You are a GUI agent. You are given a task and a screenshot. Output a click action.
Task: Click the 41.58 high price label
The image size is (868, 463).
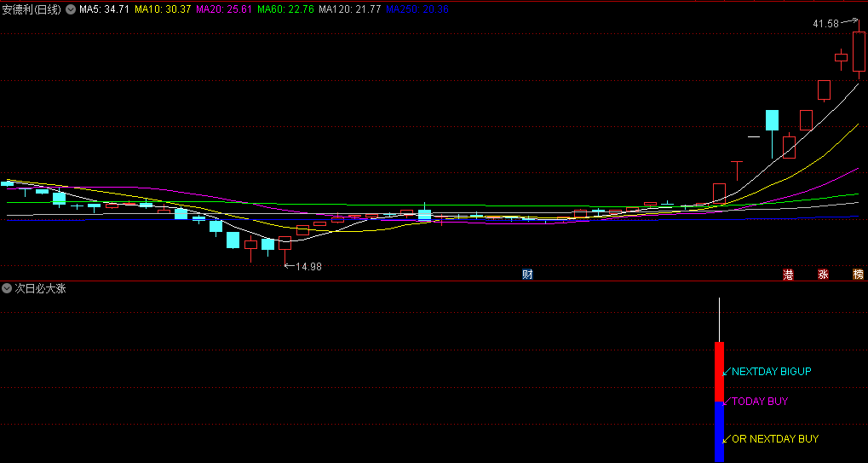826,23
